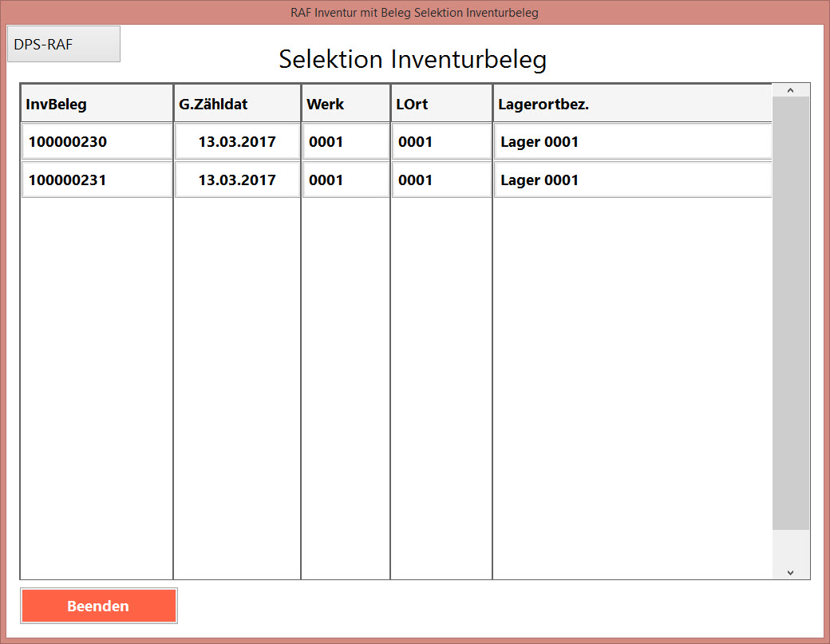This screenshot has height=644, width=830.
Task: Click the G.Zähldat column header
Action: (237, 104)
